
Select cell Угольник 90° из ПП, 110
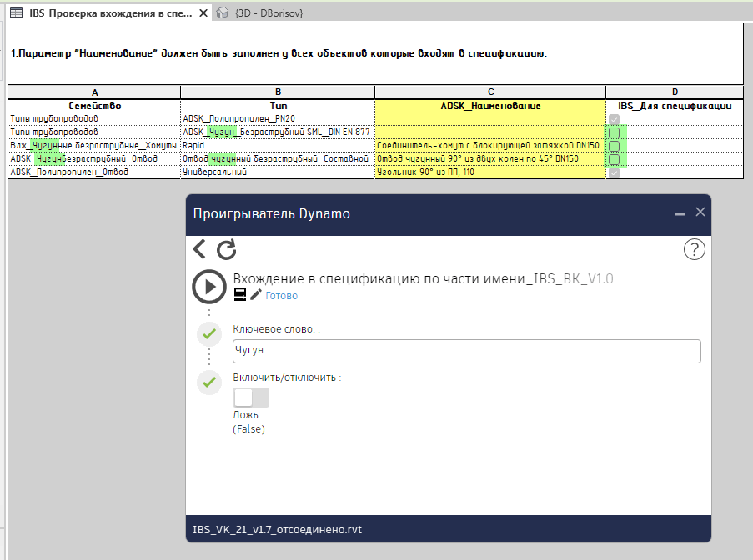click(491, 172)
